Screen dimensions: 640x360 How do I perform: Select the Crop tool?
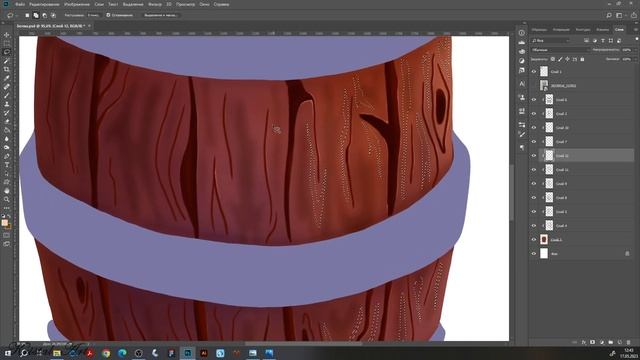[7, 69]
